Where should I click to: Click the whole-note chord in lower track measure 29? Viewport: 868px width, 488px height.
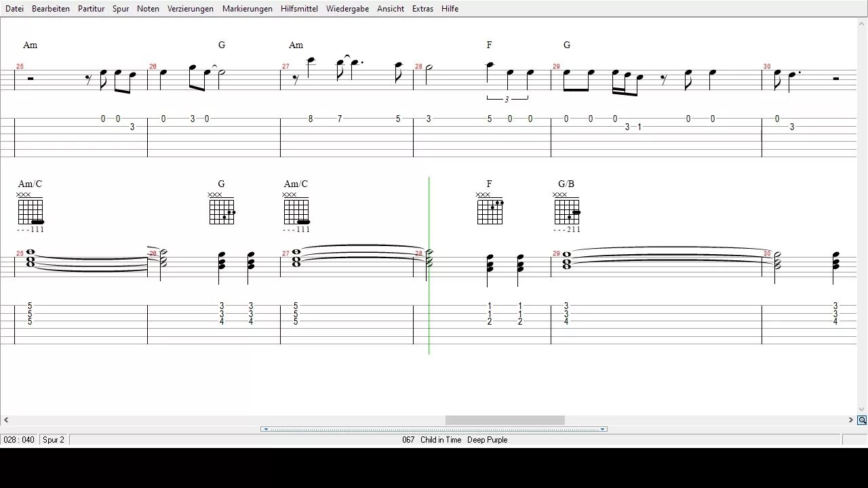(566, 261)
